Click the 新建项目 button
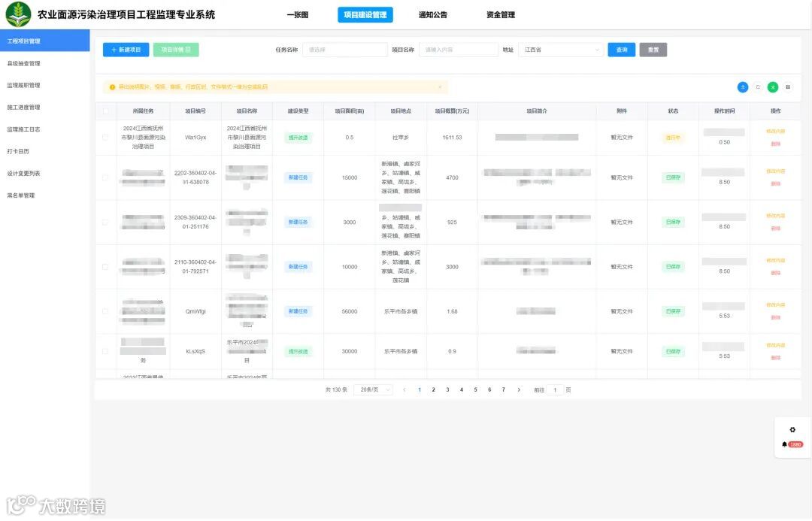The image size is (812, 521). pyautogui.click(x=126, y=50)
